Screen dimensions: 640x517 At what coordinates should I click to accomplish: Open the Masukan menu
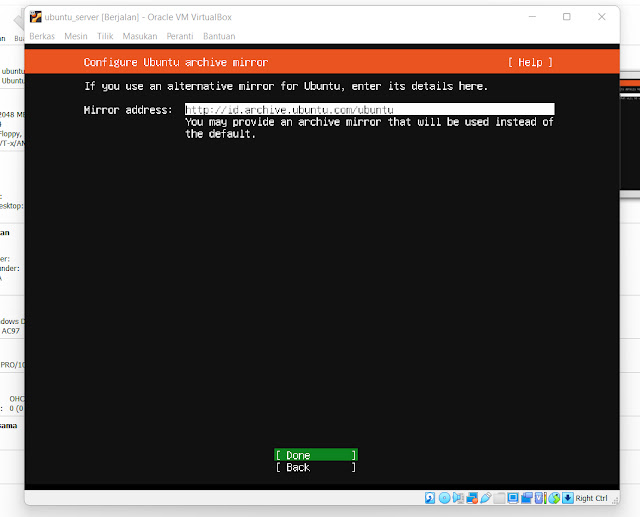click(x=140, y=36)
